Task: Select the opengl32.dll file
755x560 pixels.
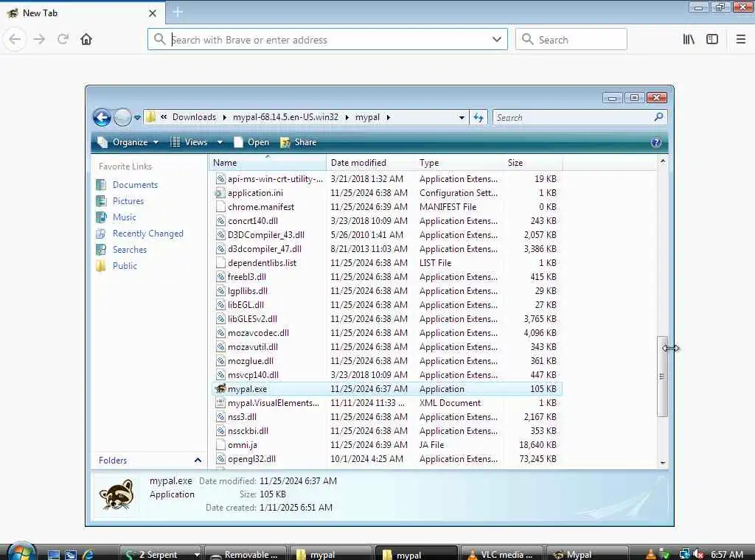Action: (386, 459)
